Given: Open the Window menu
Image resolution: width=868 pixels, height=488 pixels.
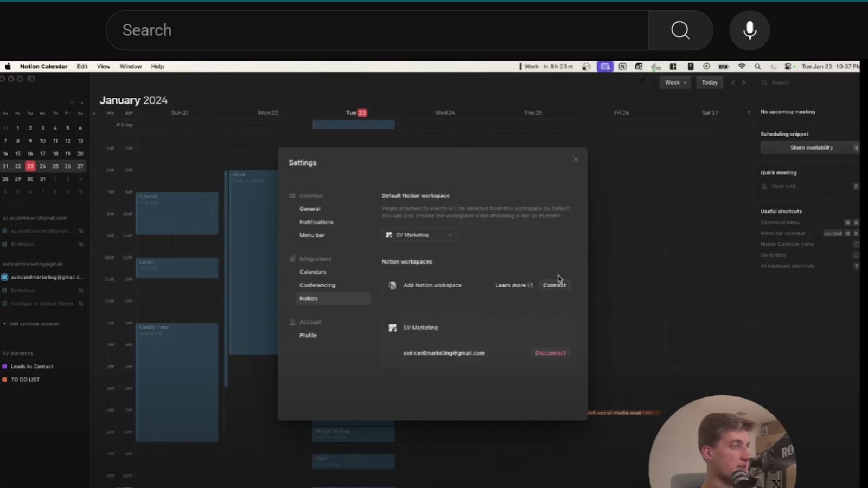Looking at the screenshot, I should click(x=130, y=66).
